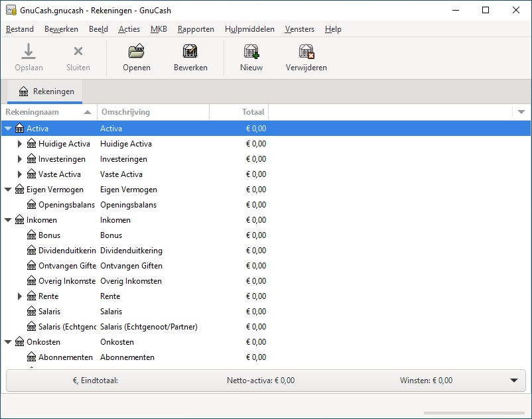Click the Opslaan save icon

pos(29,52)
